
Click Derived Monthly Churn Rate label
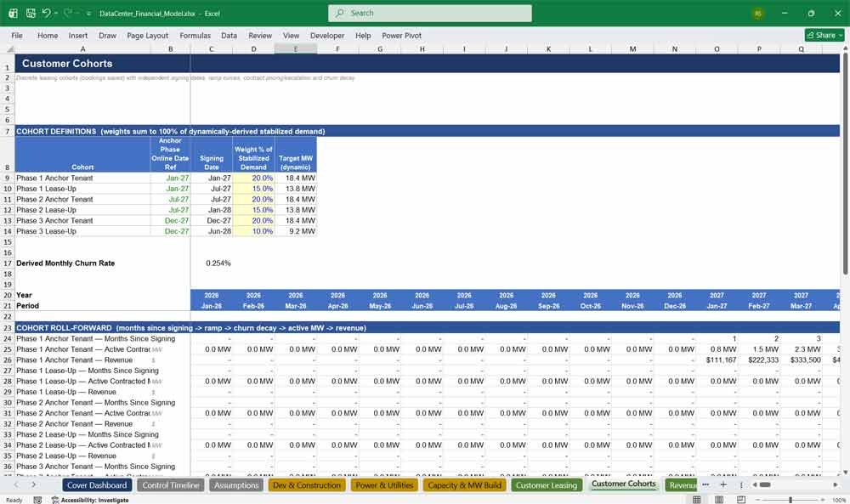point(65,263)
